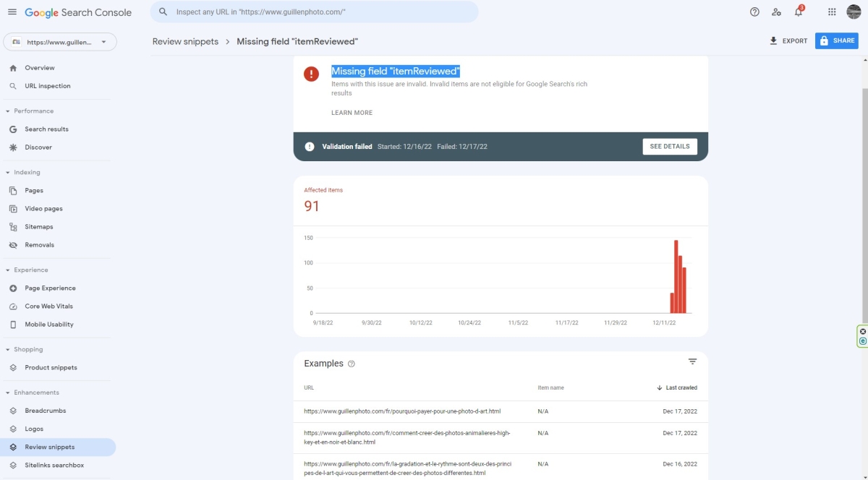Click the help icon next to Examples
This screenshot has width=868, height=480.
tap(352, 364)
